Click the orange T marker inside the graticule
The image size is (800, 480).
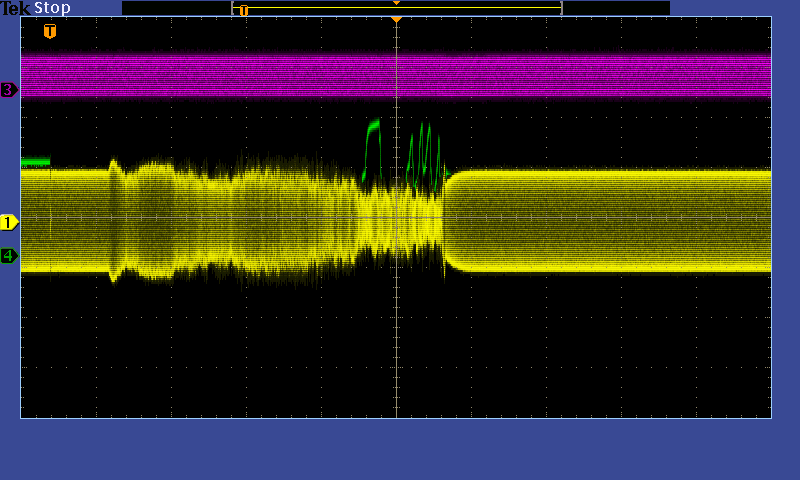[x=50, y=31]
